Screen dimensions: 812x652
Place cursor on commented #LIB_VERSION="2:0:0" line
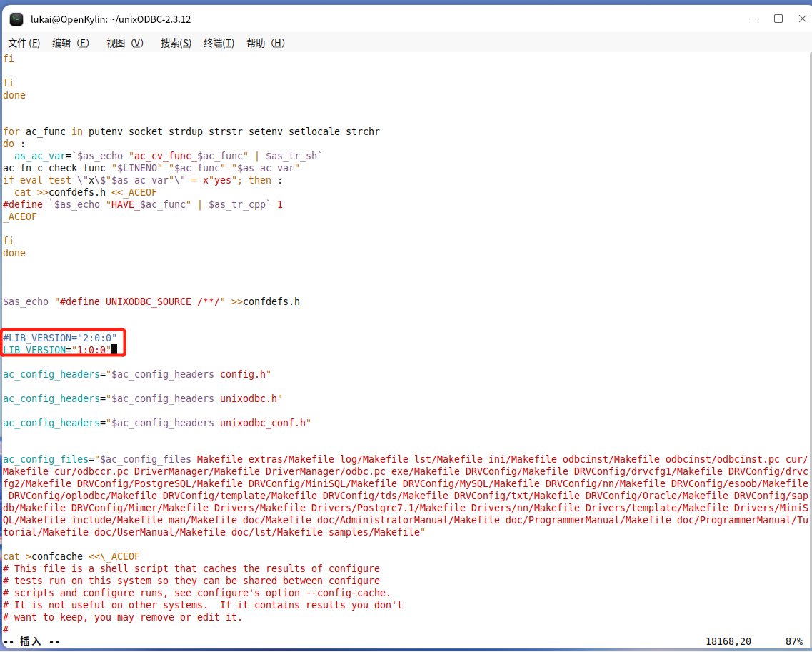coord(60,337)
